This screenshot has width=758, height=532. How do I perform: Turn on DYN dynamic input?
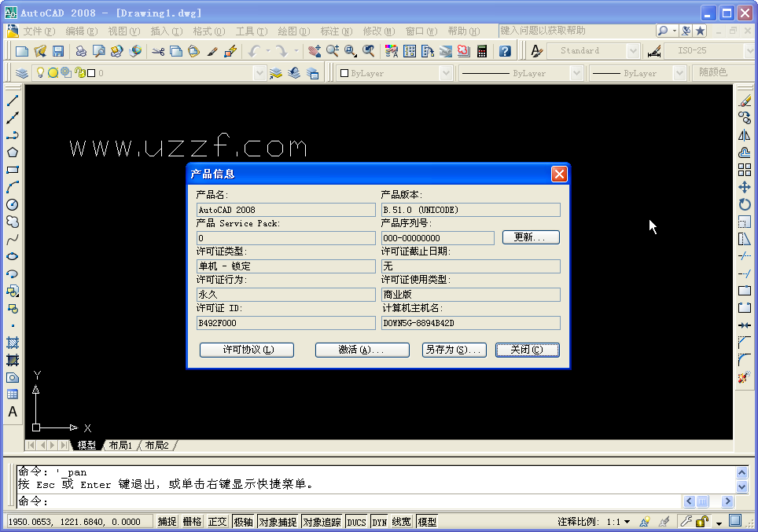pyautogui.click(x=379, y=520)
